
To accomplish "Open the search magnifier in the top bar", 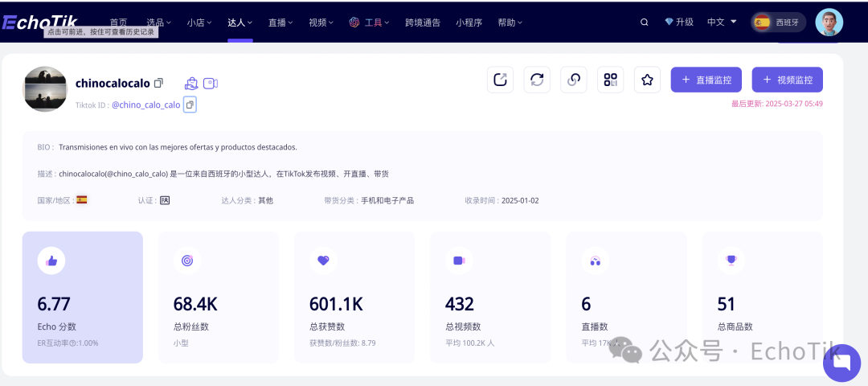I will 644,23.
